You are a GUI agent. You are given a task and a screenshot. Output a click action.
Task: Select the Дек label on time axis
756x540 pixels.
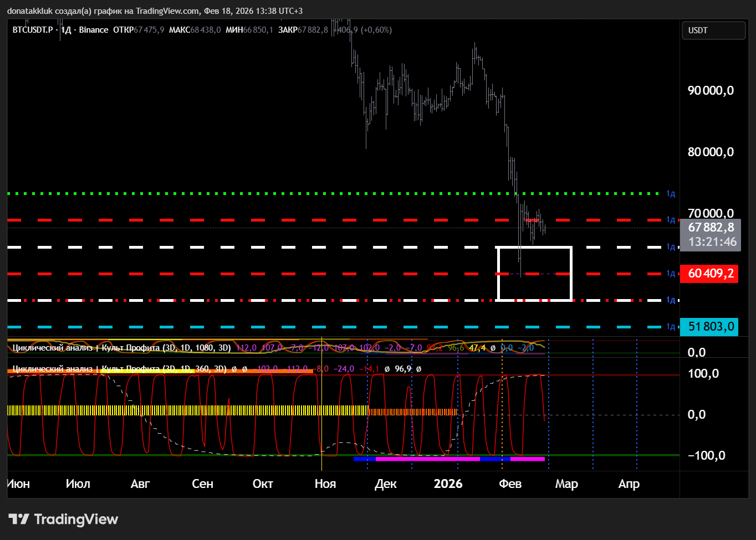pos(386,484)
